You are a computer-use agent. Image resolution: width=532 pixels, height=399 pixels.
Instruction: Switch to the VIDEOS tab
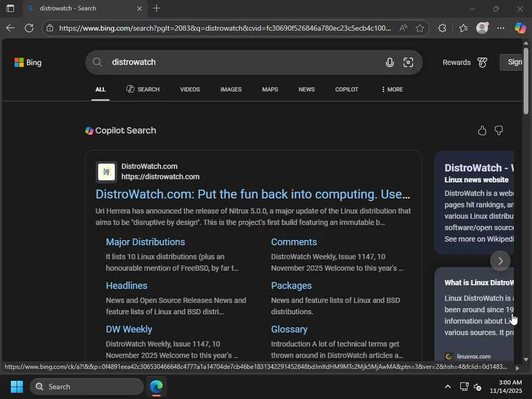(190, 89)
